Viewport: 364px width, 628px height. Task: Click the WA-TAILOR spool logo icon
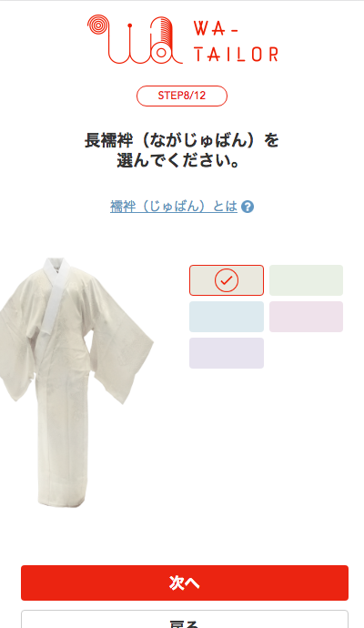click(x=135, y=39)
